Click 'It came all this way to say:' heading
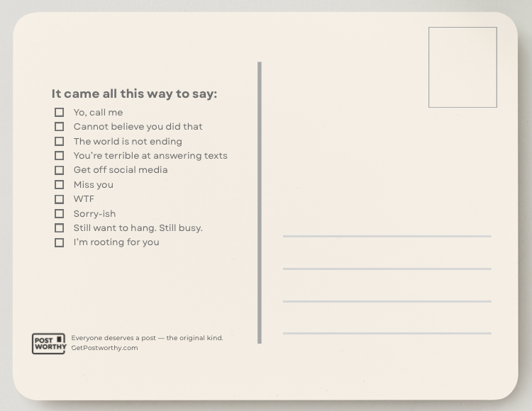This screenshot has height=411, width=532. click(134, 94)
